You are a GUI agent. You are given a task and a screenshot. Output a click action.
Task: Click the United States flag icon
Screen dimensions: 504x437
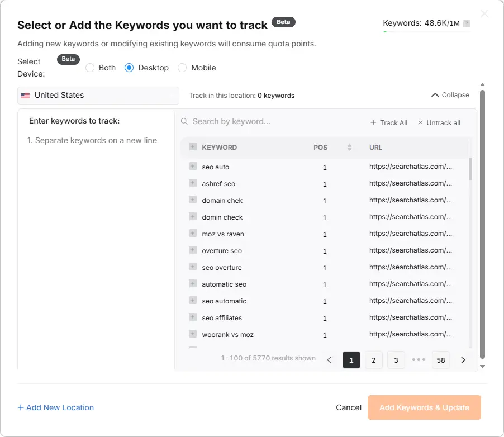(x=25, y=95)
